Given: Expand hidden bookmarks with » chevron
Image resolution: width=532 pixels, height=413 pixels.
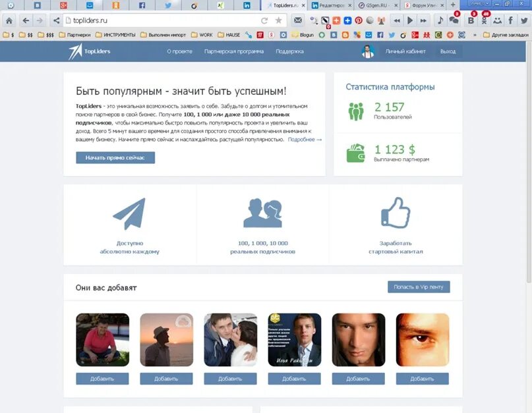Looking at the screenshot, I should (475, 35).
